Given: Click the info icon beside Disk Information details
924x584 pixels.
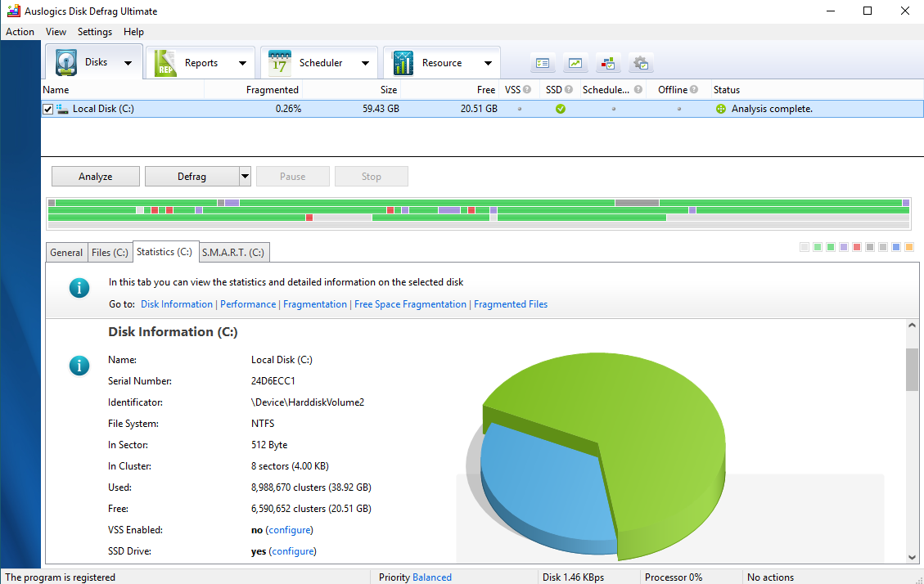Looking at the screenshot, I should point(79,366).
